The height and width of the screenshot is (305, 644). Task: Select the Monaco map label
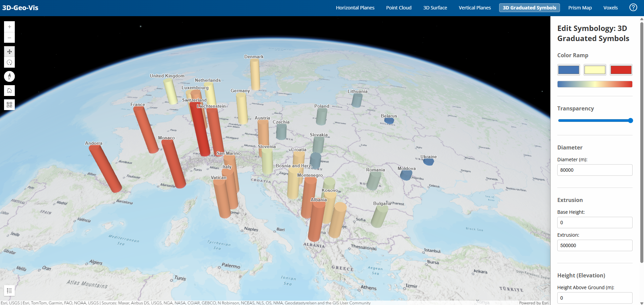(x=166, y=138)
